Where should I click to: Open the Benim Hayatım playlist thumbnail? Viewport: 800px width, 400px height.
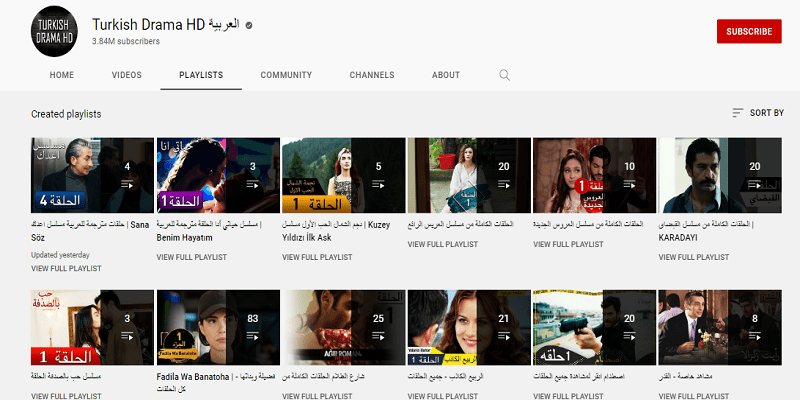(x=218, y=175)
